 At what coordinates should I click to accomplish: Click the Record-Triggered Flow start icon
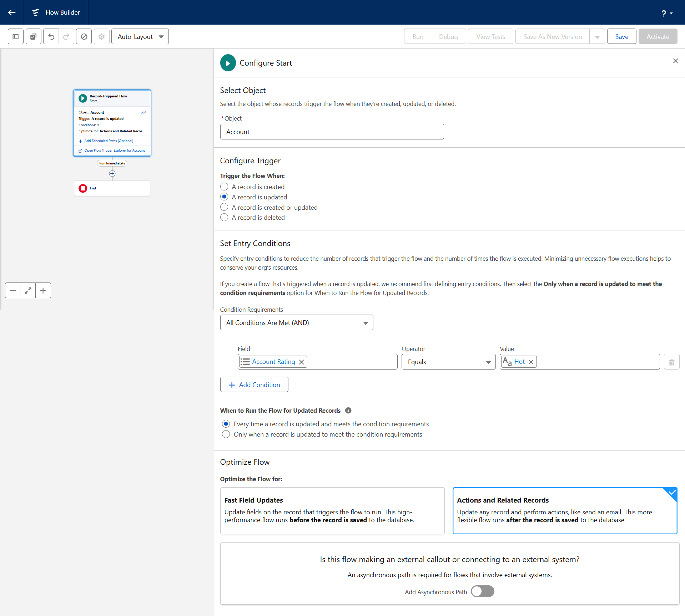coord(83,98)
